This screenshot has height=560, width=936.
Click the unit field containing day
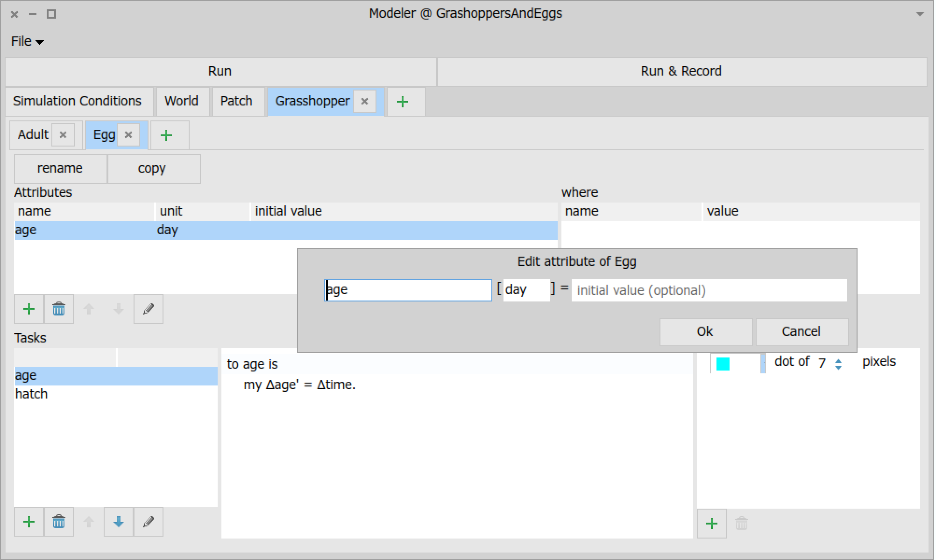click(x=526, y=290)
